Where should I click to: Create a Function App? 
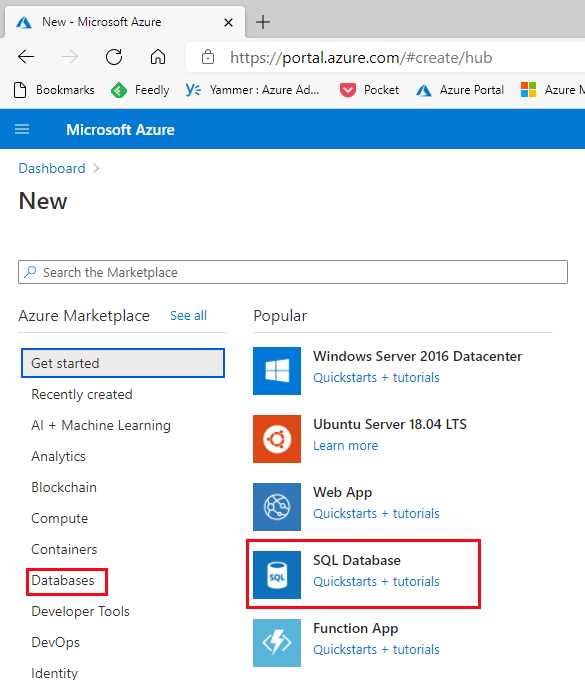pos(356,628)
